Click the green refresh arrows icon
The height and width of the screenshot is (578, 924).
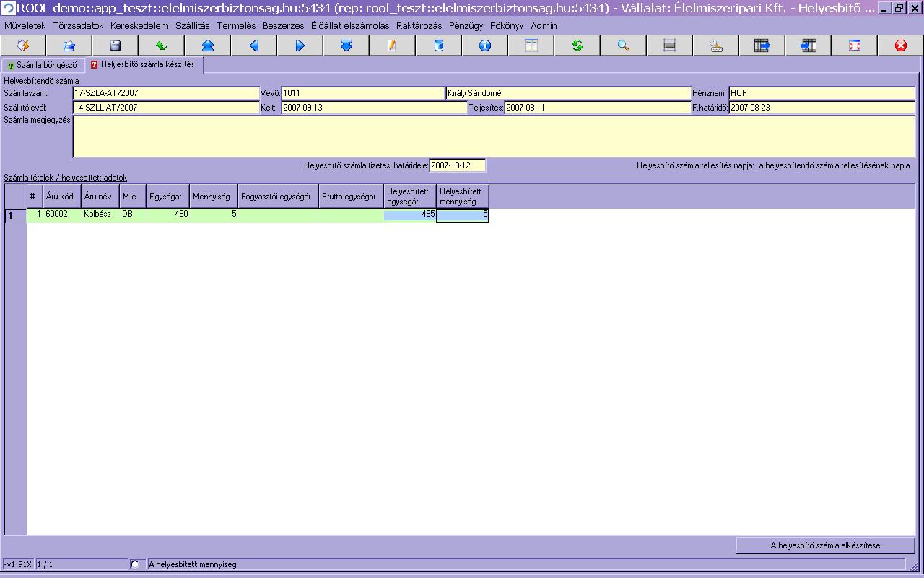(577, 46)
